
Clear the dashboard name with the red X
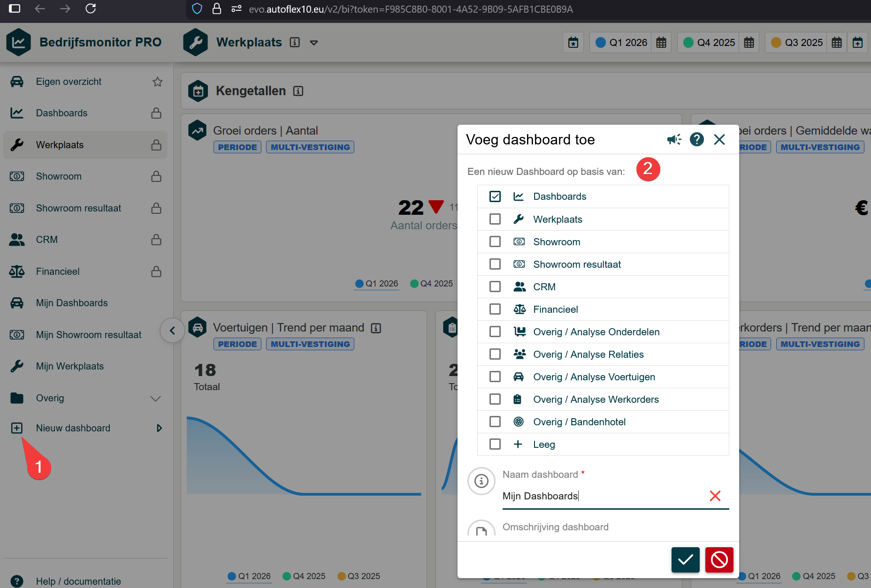(x=715, y=496)
